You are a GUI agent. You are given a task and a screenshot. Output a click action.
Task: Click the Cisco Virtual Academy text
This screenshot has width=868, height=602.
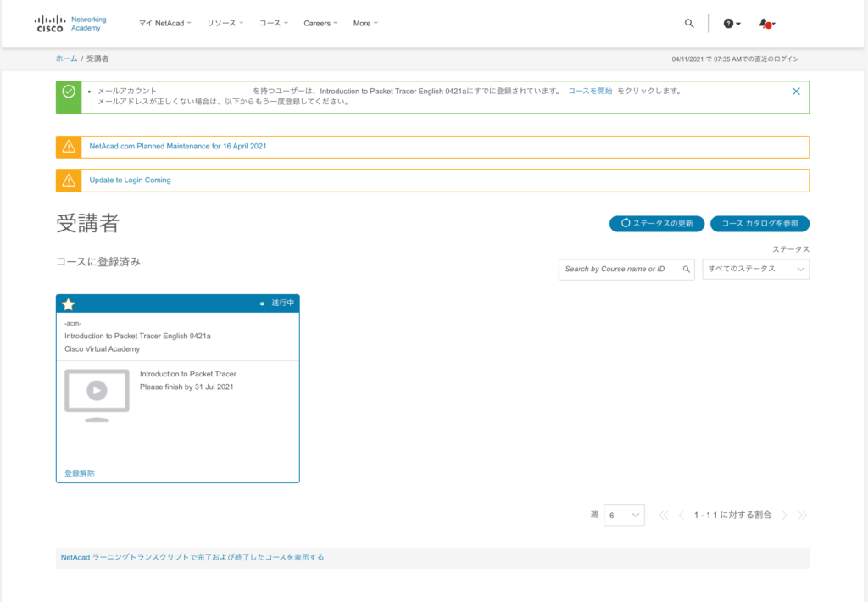tap(102, 348)
